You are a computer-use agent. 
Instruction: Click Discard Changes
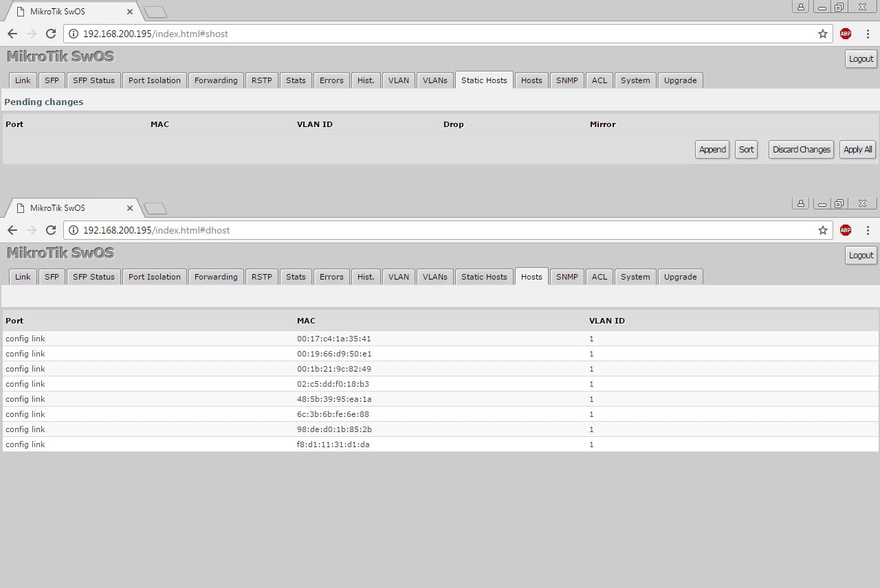click(x=801, y=150)
